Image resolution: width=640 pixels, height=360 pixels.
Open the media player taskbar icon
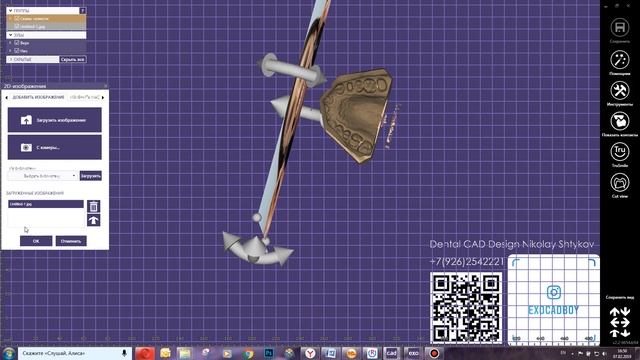point(227,353)
